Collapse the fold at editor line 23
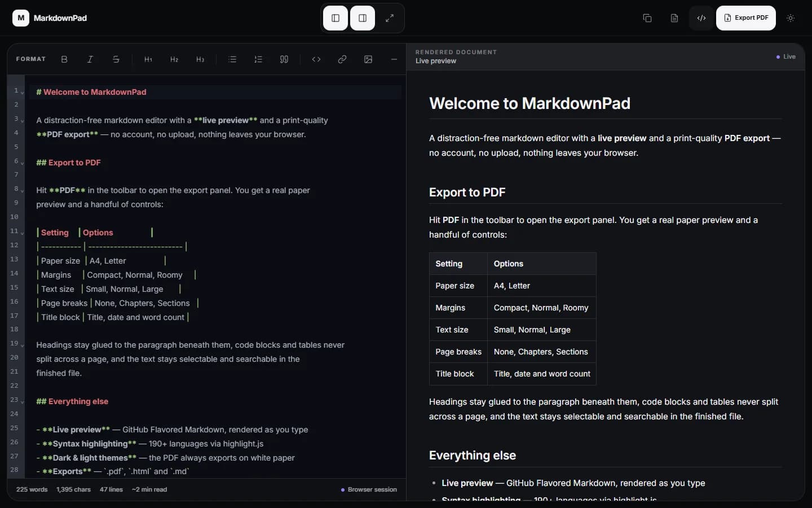 23,402
